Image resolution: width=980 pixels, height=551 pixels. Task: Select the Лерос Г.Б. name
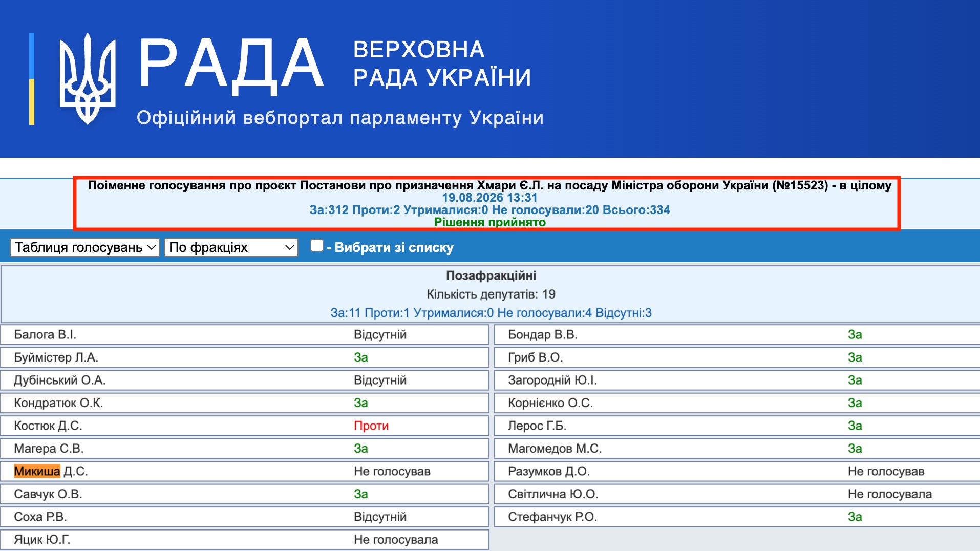537,426
